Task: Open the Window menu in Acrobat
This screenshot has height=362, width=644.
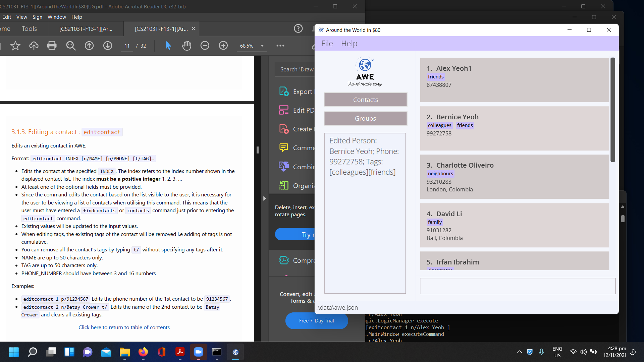Action: [x=57, y=17]
